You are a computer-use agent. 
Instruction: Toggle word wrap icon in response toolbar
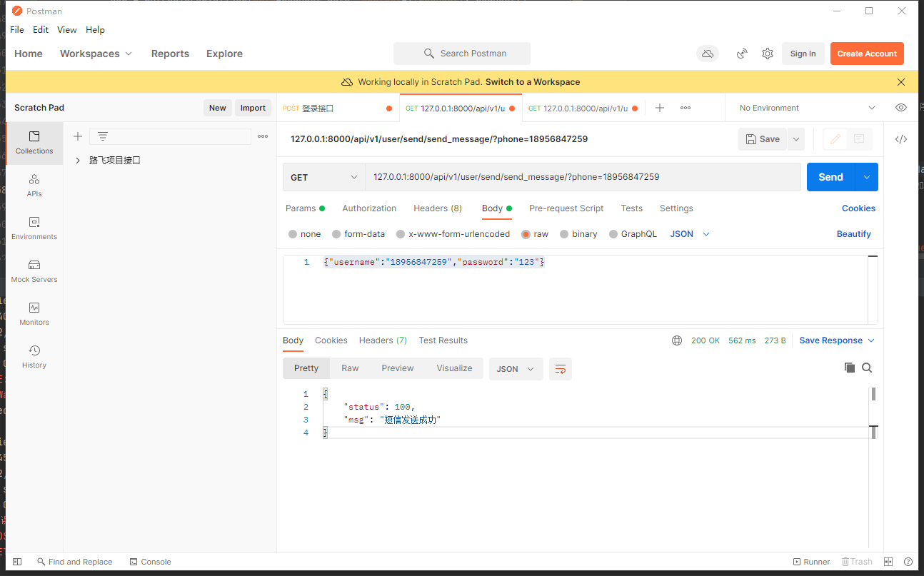point(561,368)
